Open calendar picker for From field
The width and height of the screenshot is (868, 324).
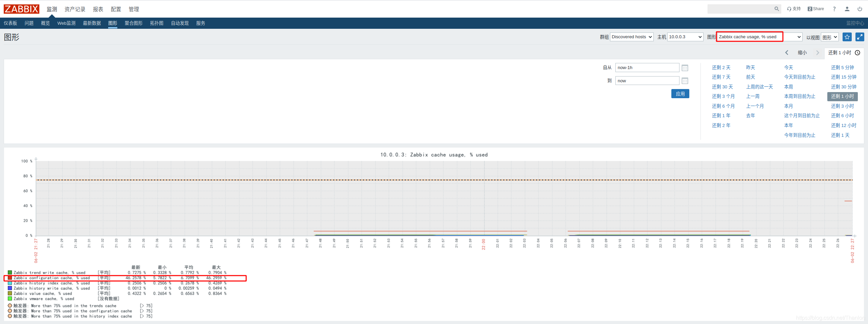pyautogui.click(x=685, y=68)
